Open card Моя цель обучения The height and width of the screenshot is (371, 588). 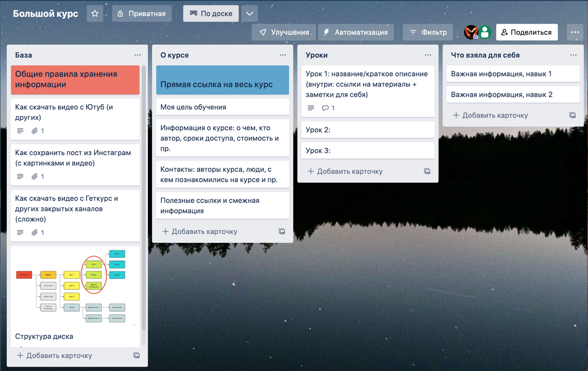pos(222,107)
